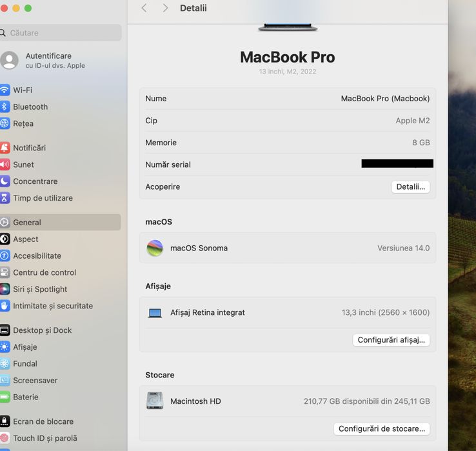Click the MacBook image at top
476x451 pixels.
point(288,27)
